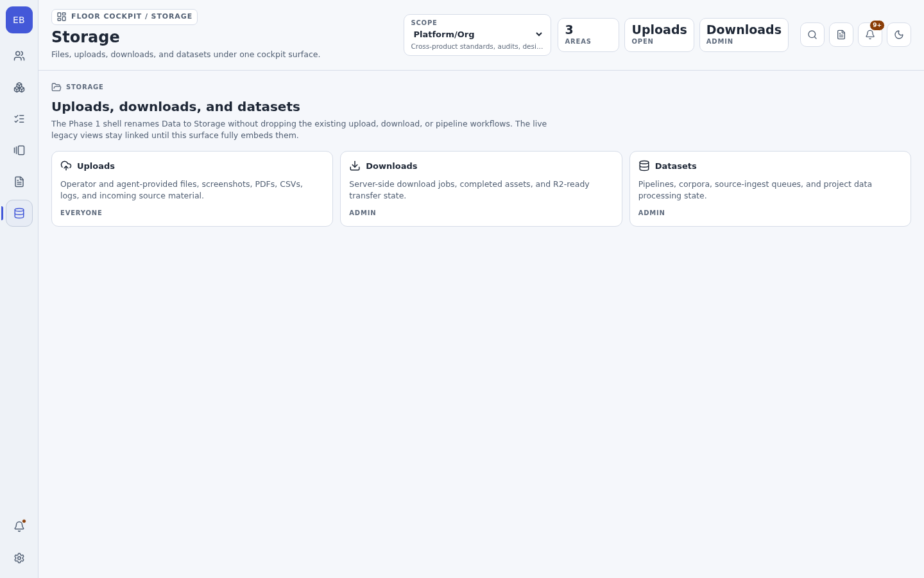Open header notifications bell with 9+ badge
The height and width of the screenshot is (578, 924).
(870, 35)
